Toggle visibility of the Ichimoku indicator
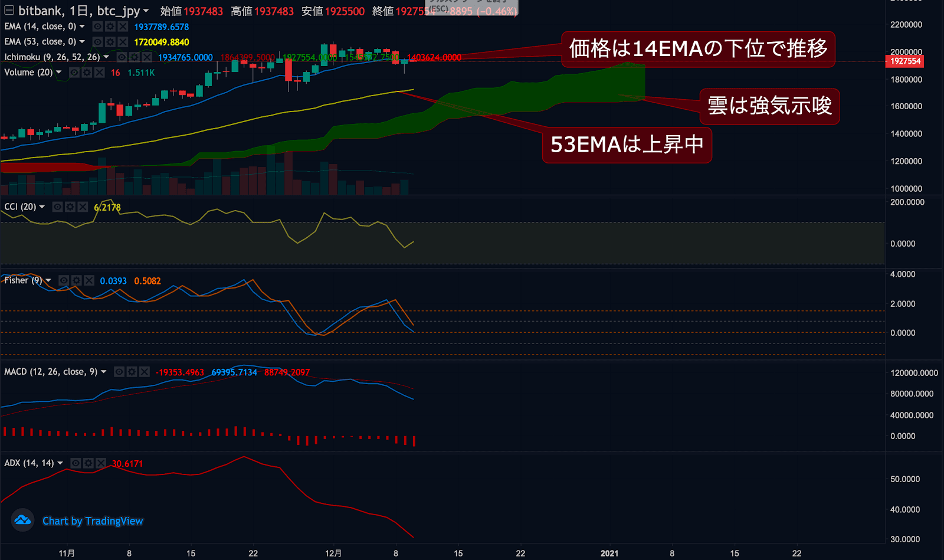Image resolution: width=944 pixels, height=560 pixels. click(122, 57)
